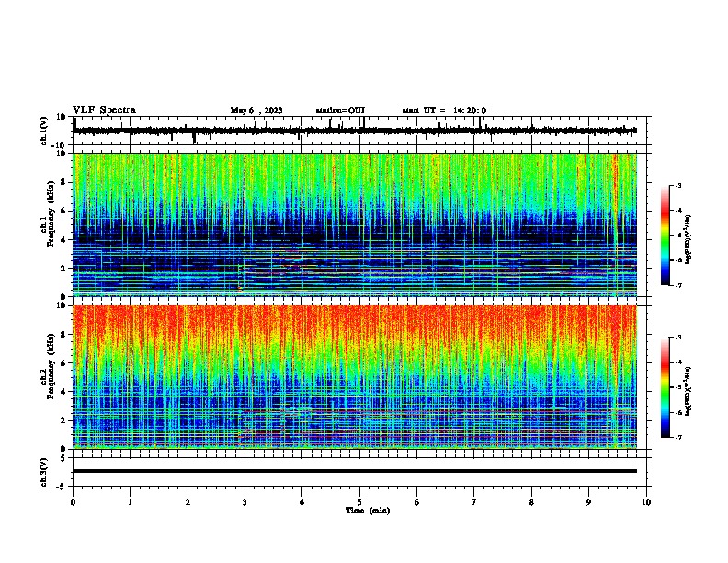
Task: Click the time axis tick label "6"
Action: point(417,502)
